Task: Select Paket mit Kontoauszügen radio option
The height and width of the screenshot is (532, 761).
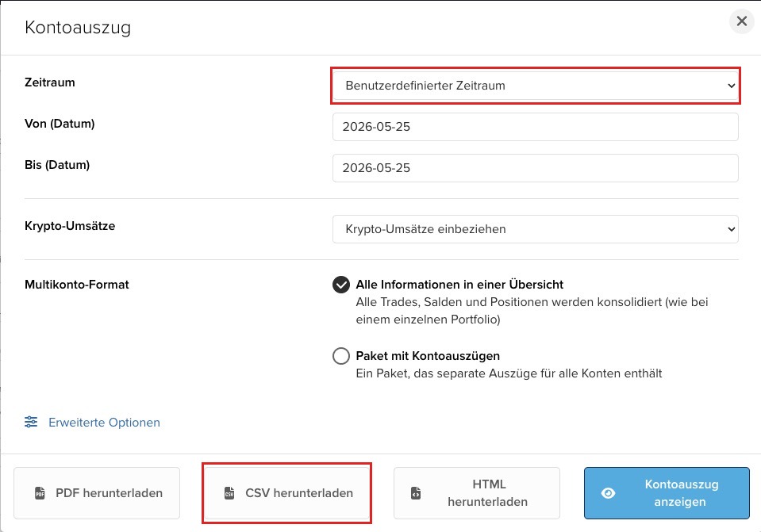Action: (341, 356)
